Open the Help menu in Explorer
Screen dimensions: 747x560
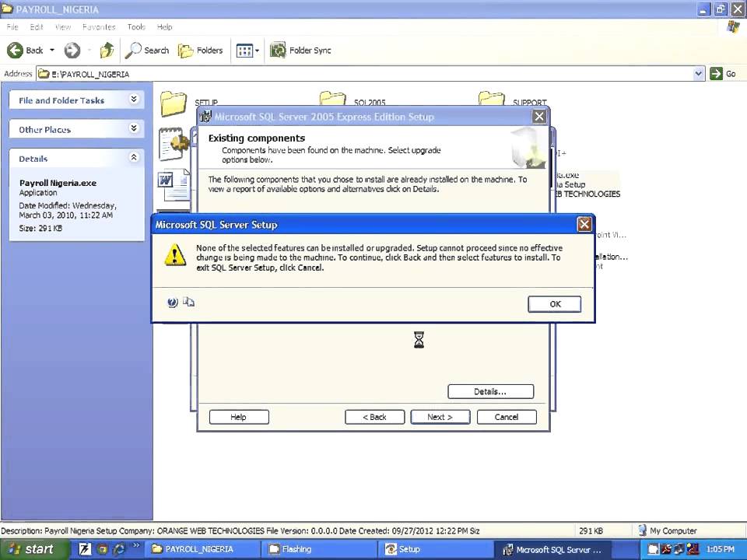pos(164,27)
